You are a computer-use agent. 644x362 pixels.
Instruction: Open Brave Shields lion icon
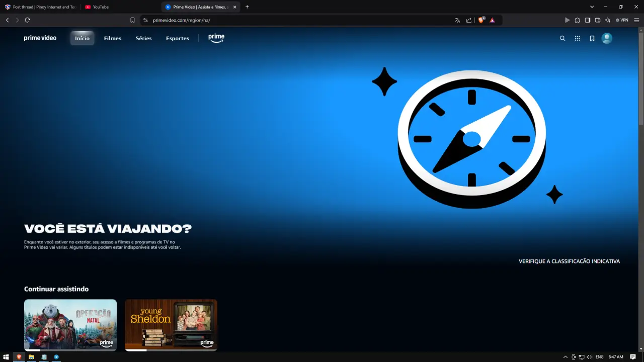click(481, 20)
